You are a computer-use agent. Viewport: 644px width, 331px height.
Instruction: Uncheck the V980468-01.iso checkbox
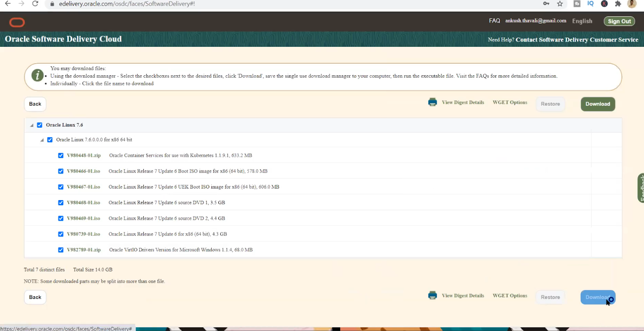61,203
